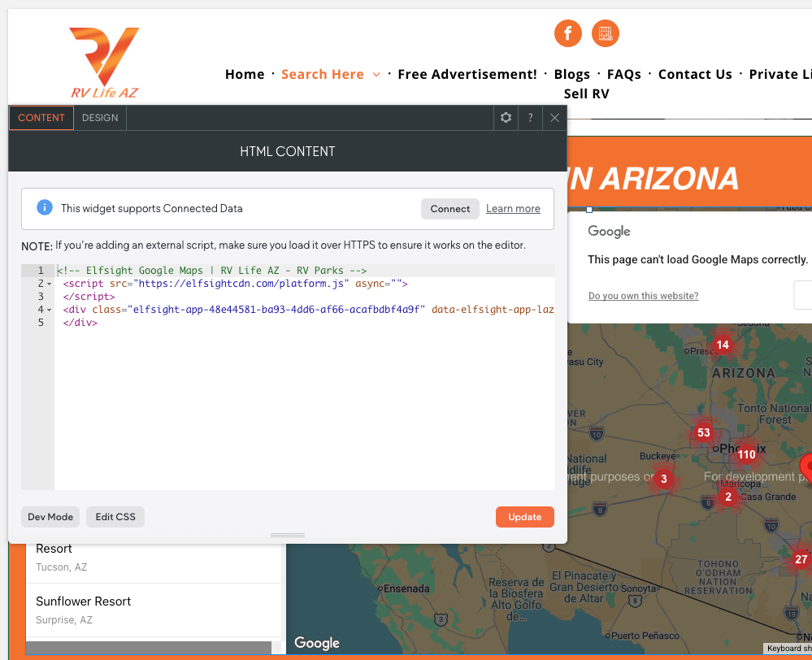The height and width of the screenshot is (660, 812).
Task: Expand the Search Here dropdown chevron
Action: click(376, 75)
